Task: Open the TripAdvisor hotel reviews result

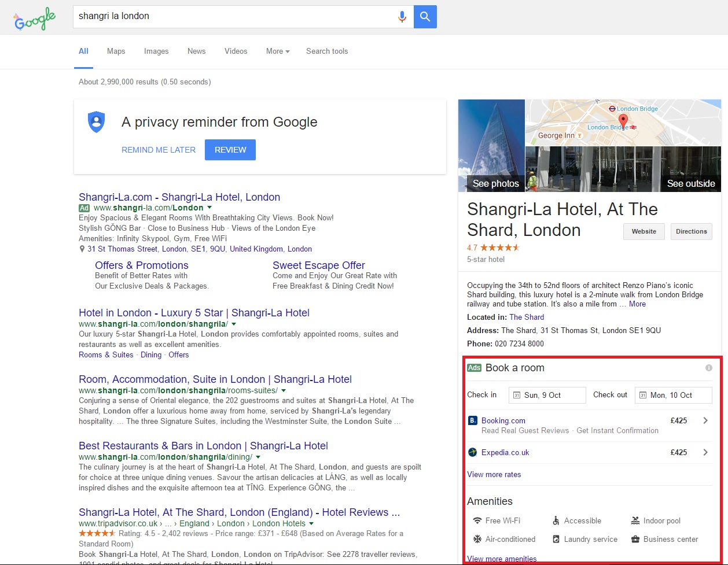Action: point(239,512)
